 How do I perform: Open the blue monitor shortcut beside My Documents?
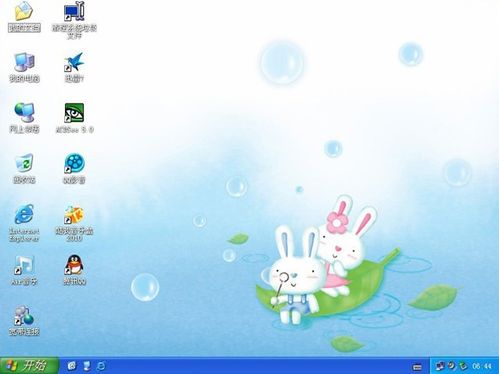[x=74, y=11]
